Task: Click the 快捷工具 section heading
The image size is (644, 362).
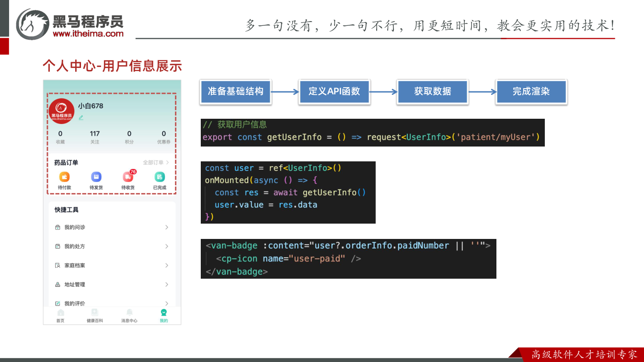Action: coord(66,210)
